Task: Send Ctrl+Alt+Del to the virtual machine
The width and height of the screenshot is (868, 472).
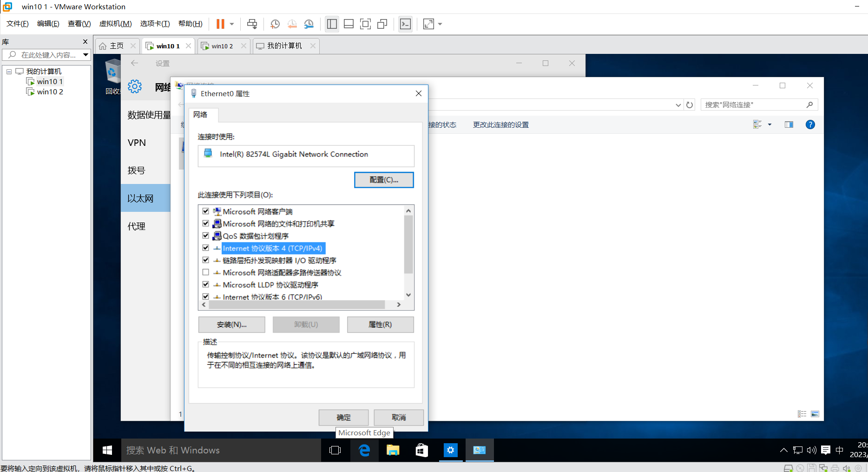Action: point(252,24)
